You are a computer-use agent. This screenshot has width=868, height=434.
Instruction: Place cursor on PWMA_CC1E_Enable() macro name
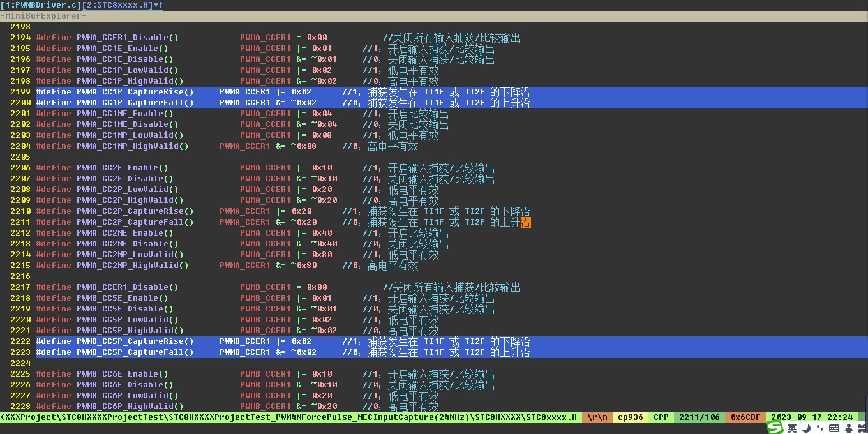(x=123, y=49)
